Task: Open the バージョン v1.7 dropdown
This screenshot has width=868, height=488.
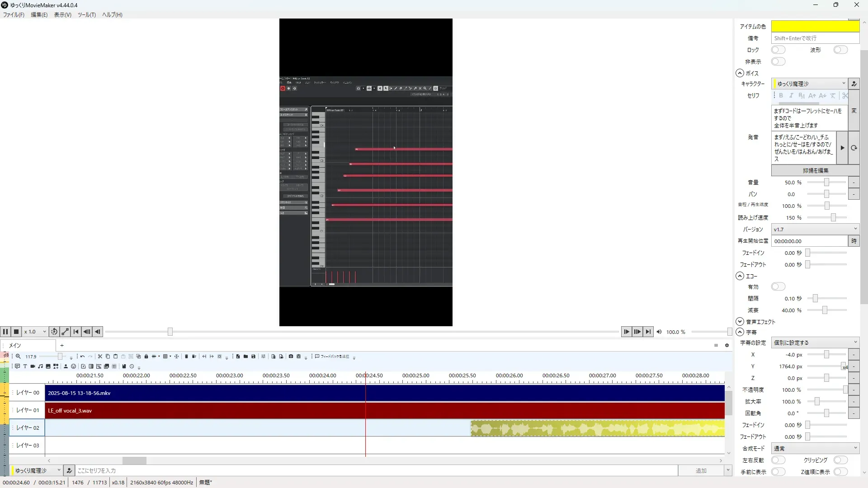Action: (815, 229)
